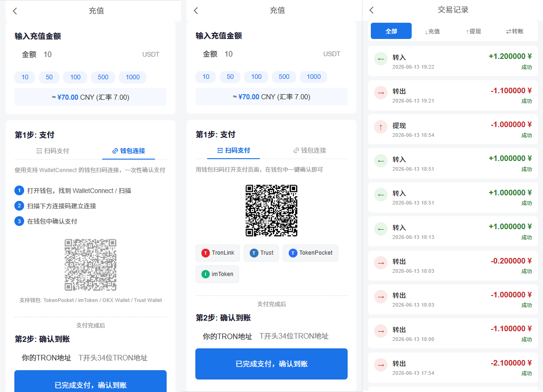Open the green 转入 +1.200000 record icon
The height and width of the screenshot is (392, 543).
tap(381, 59)
